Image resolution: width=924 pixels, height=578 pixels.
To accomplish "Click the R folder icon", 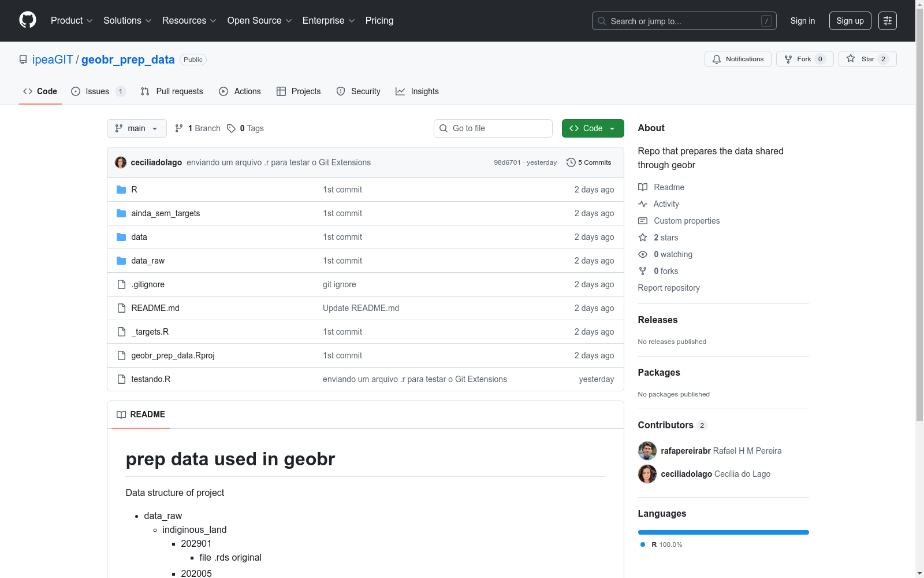I will tap(121, 190).
